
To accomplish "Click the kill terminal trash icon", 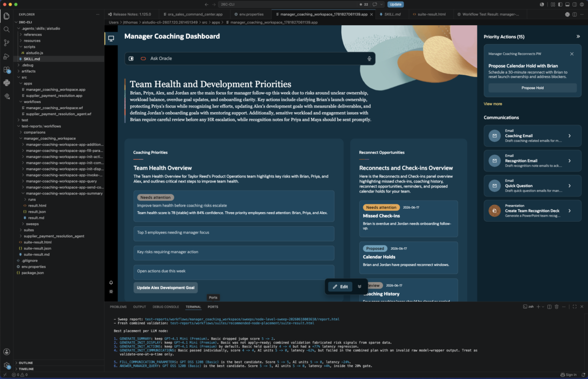I will pos(556,307).
